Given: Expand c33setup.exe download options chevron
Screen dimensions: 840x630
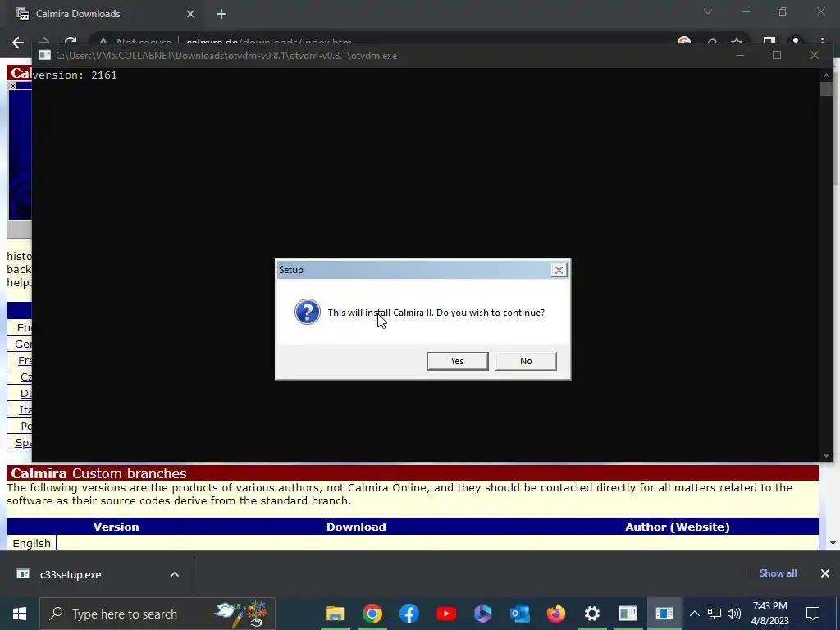Looking at the screenshot, I should coord(175,574).
